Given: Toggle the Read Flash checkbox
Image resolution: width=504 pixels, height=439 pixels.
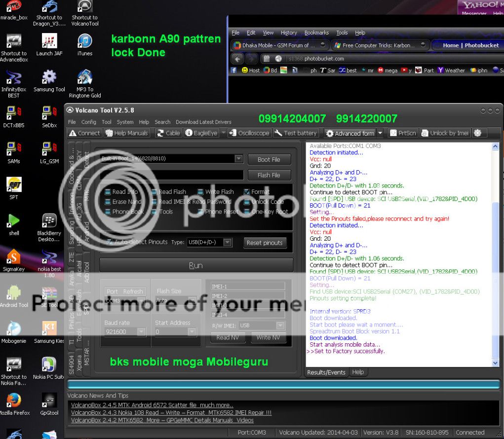Looking at the screenshot, I should (x=155, y=192).
